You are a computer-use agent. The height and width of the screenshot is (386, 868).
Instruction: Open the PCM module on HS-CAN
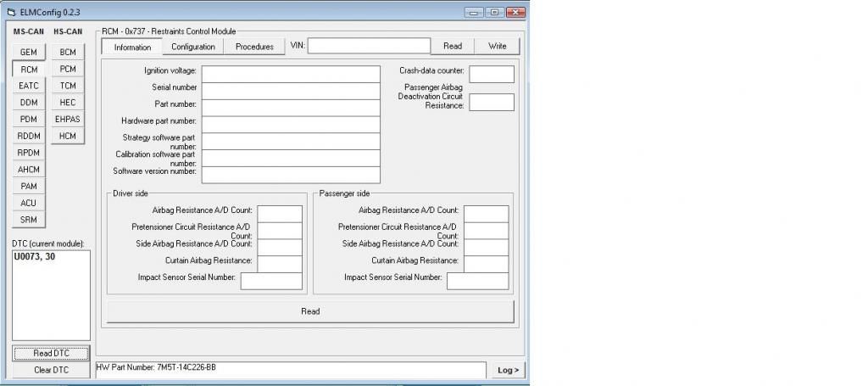tap(68, 70)
